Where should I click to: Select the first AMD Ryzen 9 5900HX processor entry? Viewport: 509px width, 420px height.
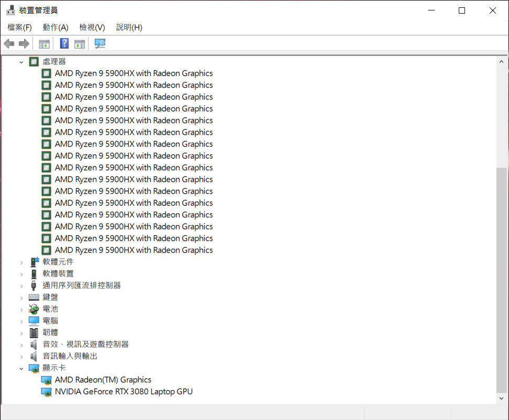(134, 73)
